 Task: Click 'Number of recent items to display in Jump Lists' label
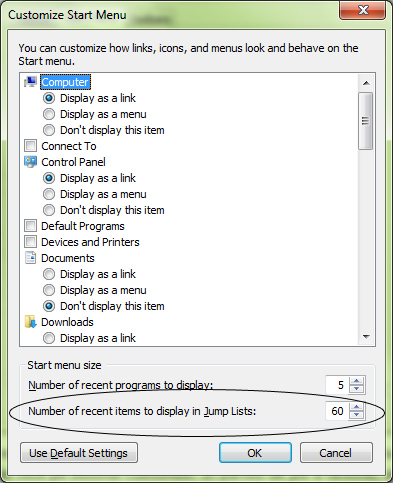(142, 411)
